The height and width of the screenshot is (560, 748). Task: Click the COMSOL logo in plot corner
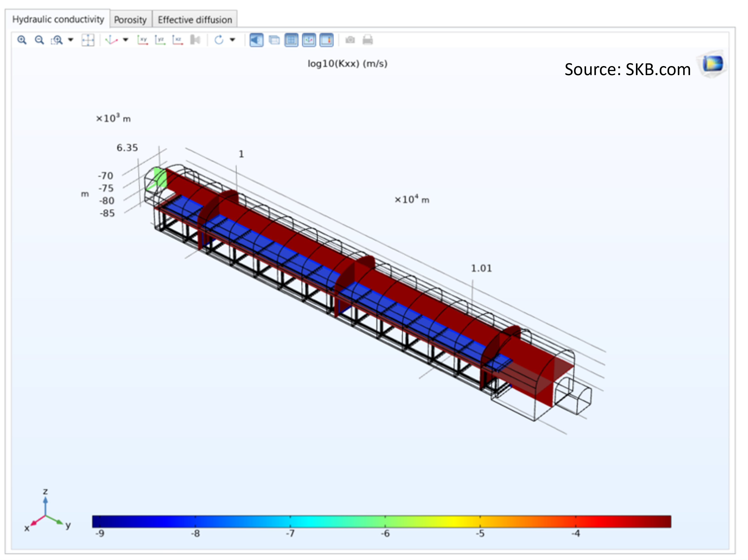click(712, 64)
